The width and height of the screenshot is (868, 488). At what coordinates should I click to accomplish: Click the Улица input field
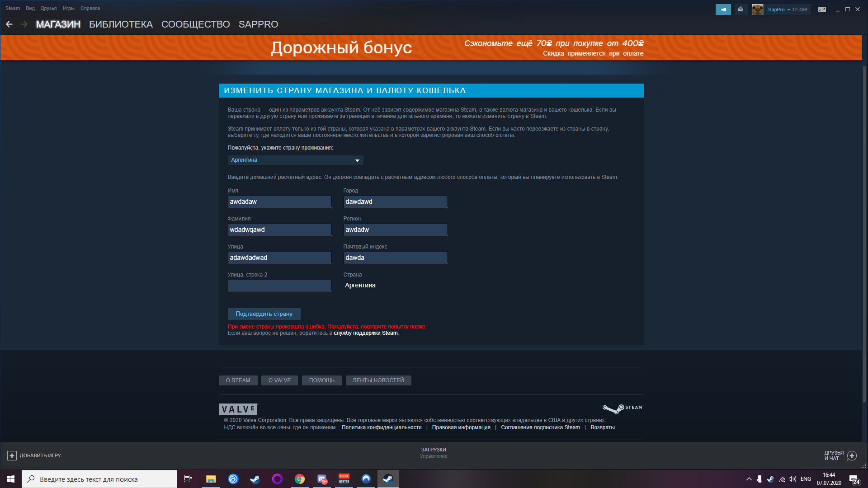(280, 258)
